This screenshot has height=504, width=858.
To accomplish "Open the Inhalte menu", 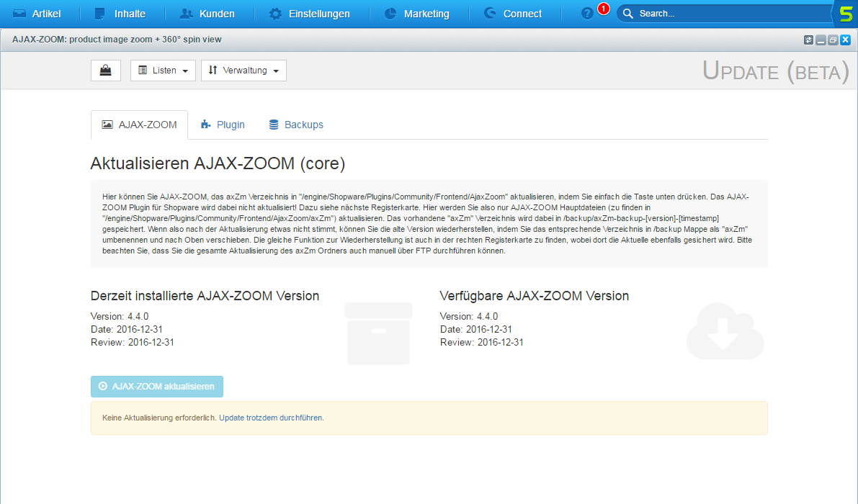I will click(120, 14).
